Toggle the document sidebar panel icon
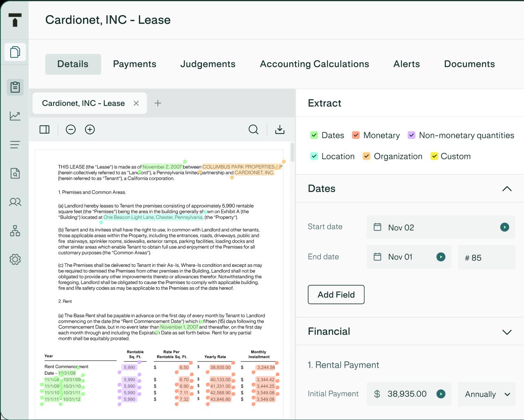This screenshot has height=420, width=524. coord(45,130)
